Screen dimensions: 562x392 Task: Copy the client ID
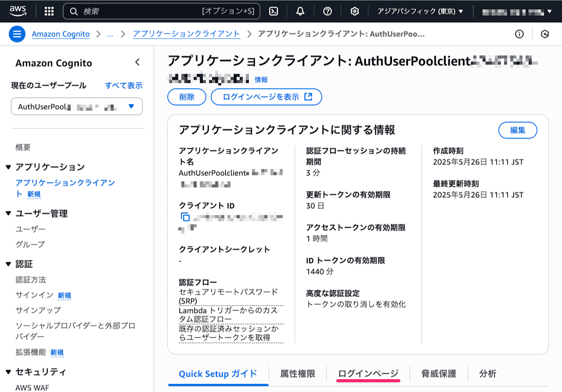click(185, 217)
